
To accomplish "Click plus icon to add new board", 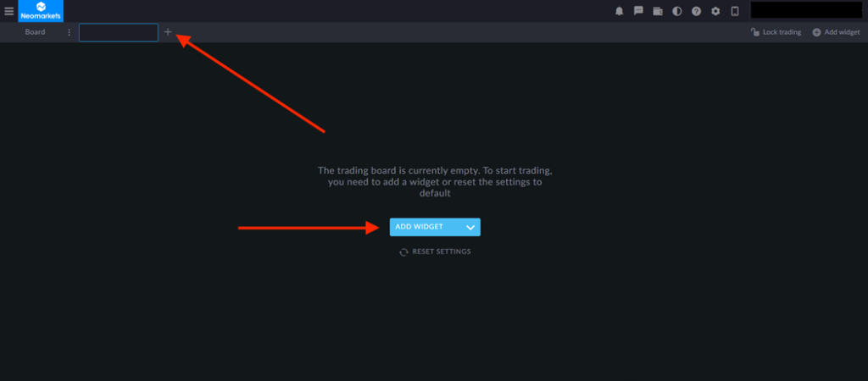I will click(x=168, y=32).
